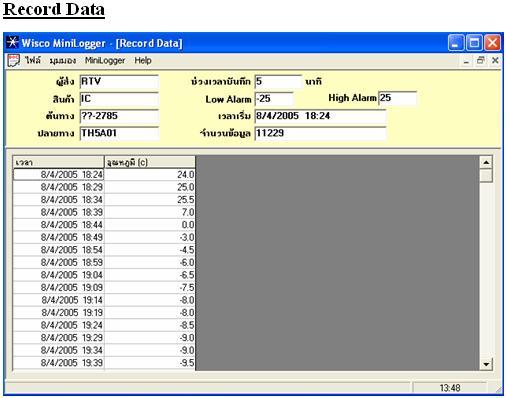This screenshot has height=398, width=506.
Task: Select time cell 8/4/2005 18:44
Action: click(59, 225)
